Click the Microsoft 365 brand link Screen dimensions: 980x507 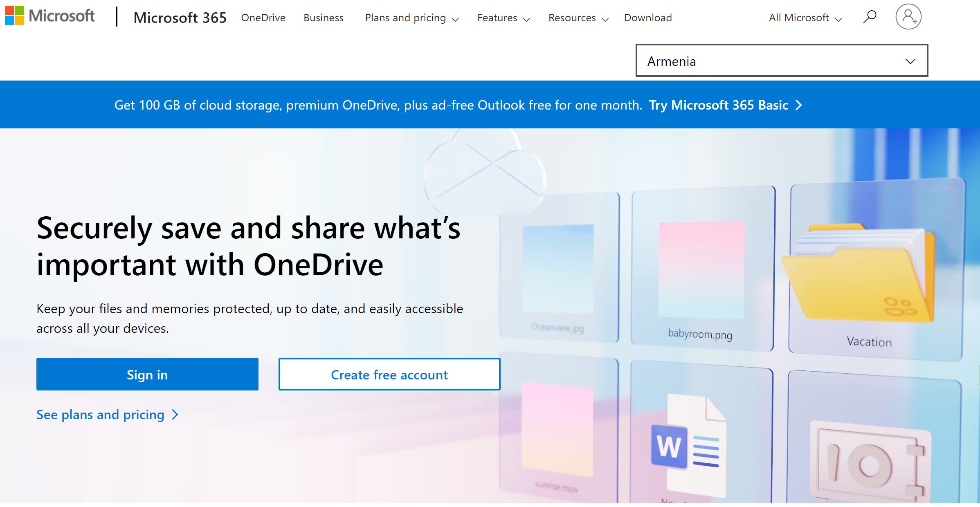[180, 17]
